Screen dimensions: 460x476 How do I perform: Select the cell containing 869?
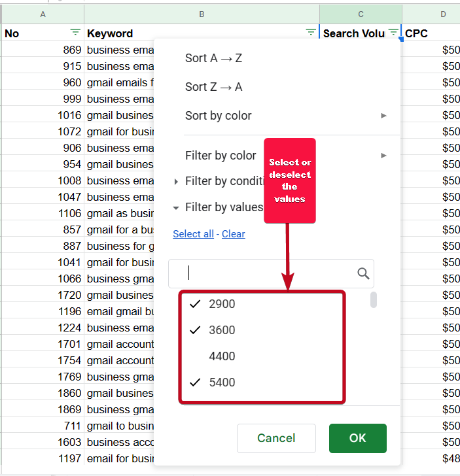(43, 50)
